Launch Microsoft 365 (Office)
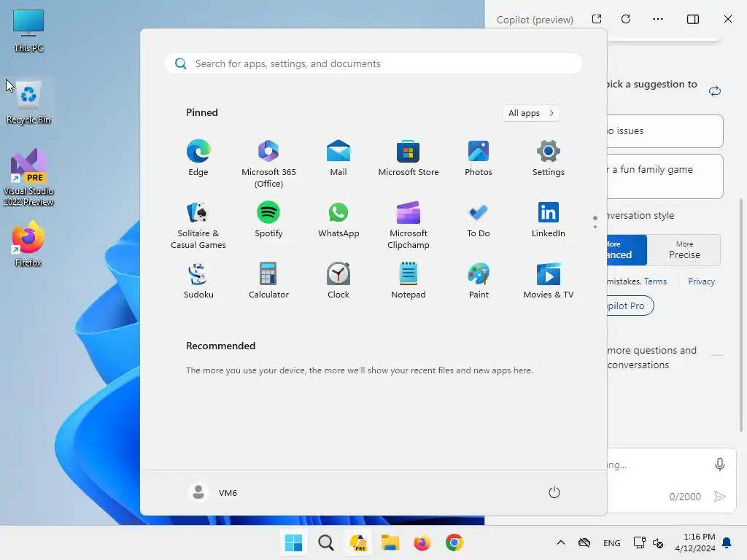747x560 pixels. pyautogui.click(x=268, y=164)
